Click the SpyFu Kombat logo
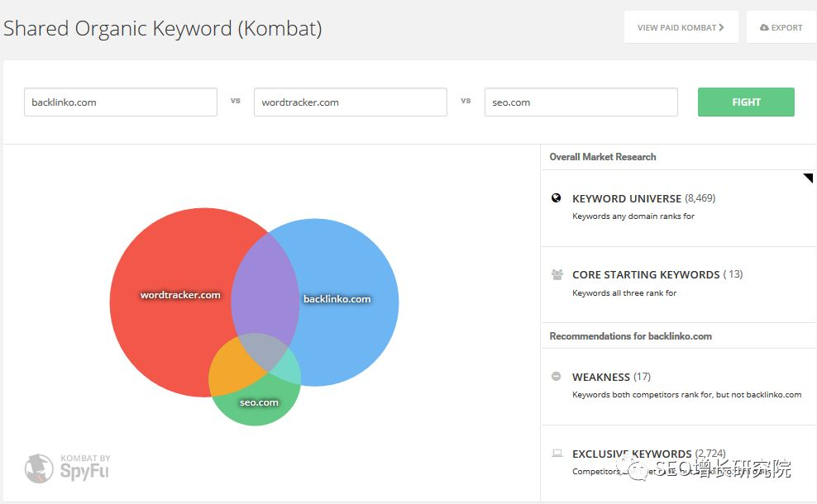Screen dimensions: 817x504 click(68, 468)
